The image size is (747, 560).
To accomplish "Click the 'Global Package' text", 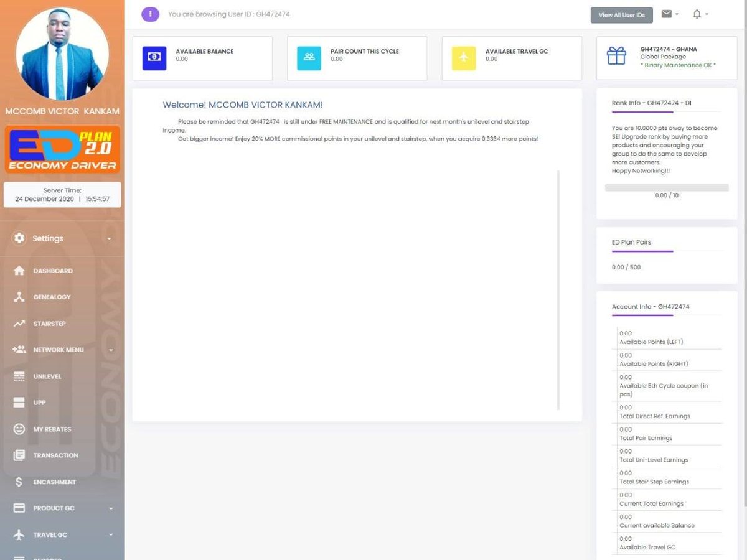I will coord(663,57).
